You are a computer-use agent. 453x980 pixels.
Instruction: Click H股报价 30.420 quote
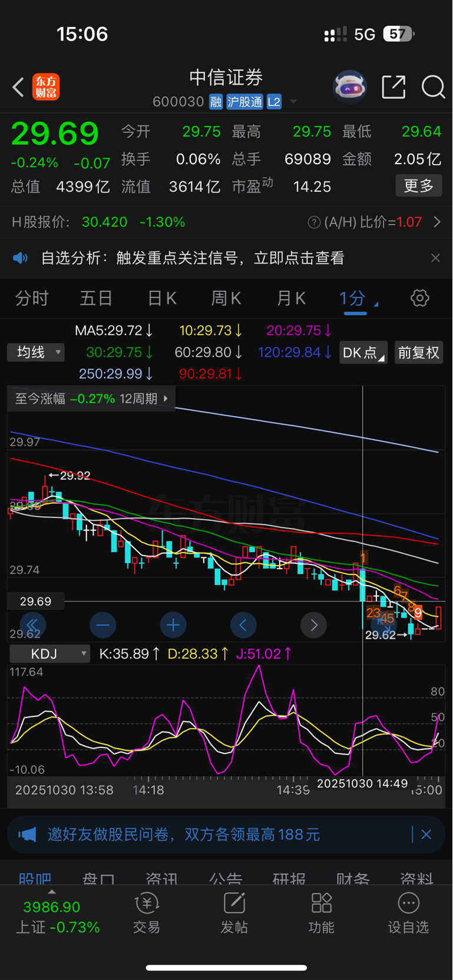98,222
